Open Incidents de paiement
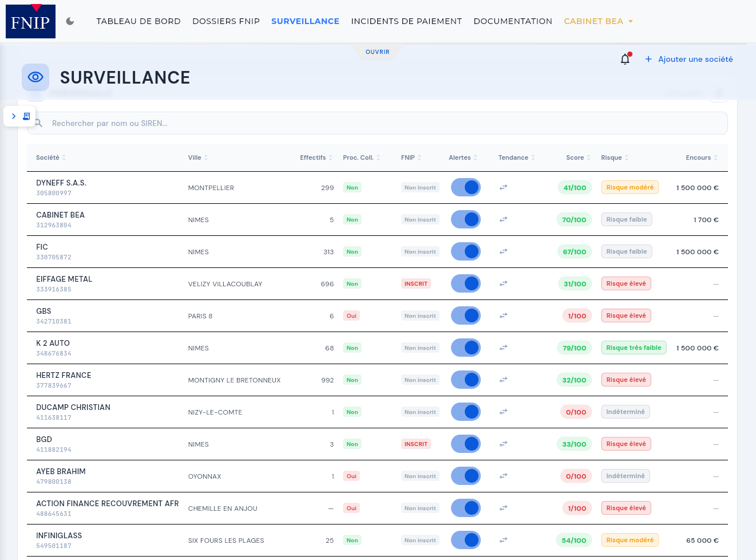This screenshot has height=560, width=756. 406,21
